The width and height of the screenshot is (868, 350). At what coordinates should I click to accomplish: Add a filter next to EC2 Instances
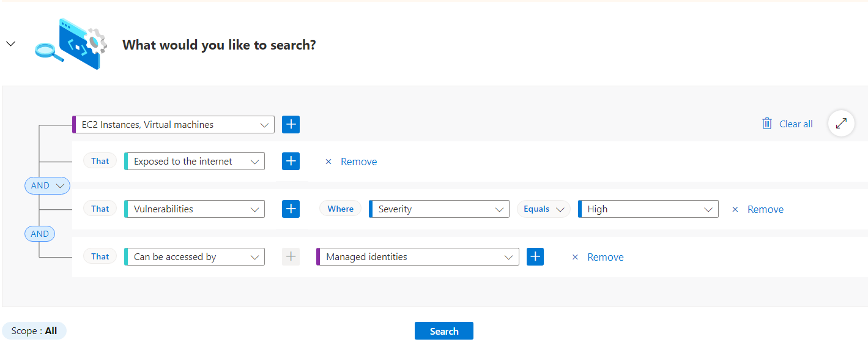[291, 124]
